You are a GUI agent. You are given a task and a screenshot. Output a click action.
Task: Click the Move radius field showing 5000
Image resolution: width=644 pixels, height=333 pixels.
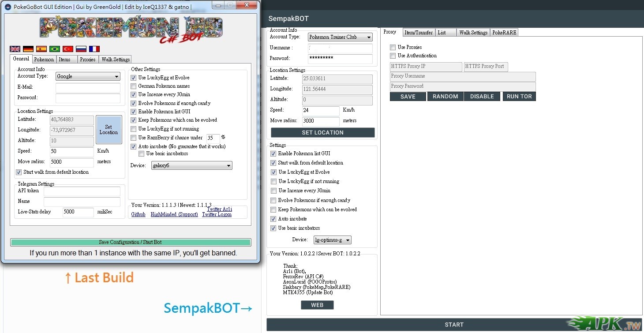(x=72, y=162)
